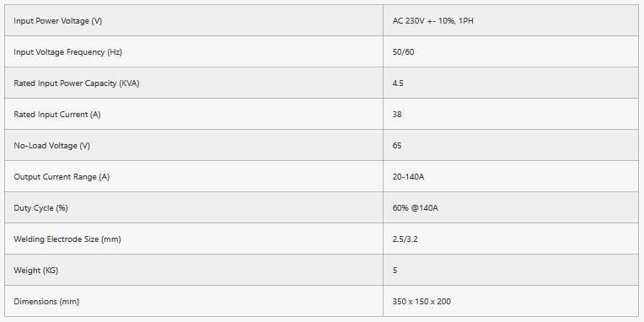Click the Input Power Voltage (V) label
Viewport: 644px width, 322px height.
tap(57, 20)
